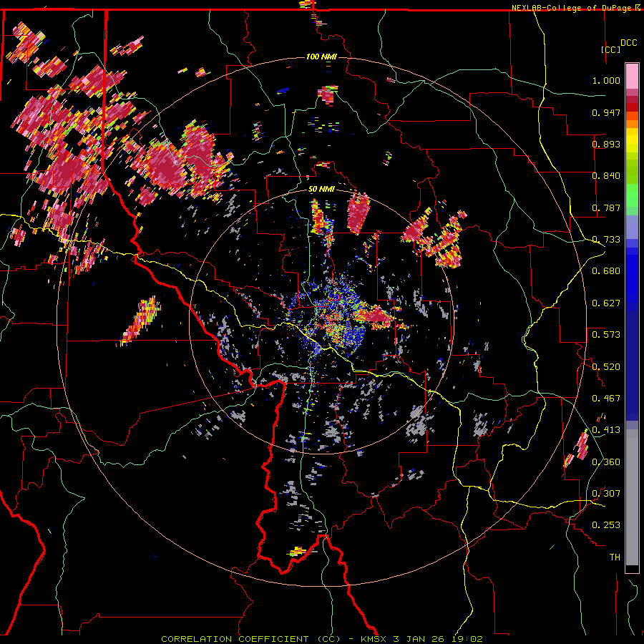Select the 0.680 color scale value
The height and width of the screenshot is (644, 644).
coord(606,271)
